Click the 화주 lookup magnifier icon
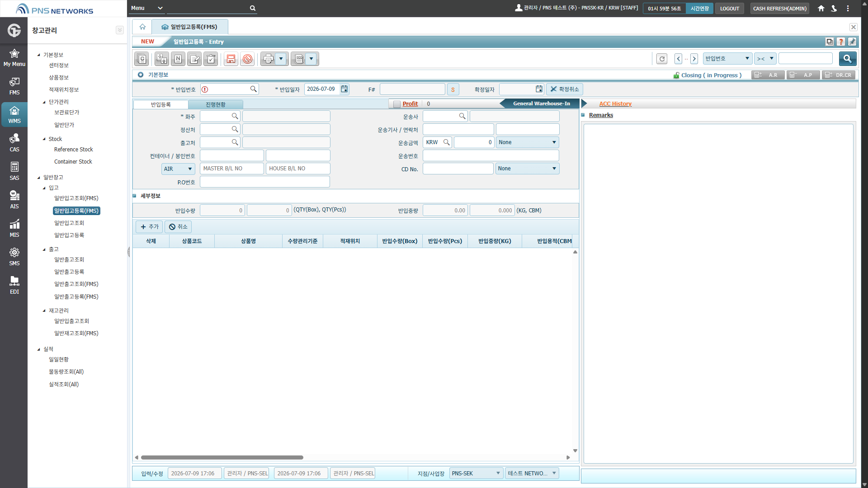The image size is (868, 488). (x=235, y=116)
